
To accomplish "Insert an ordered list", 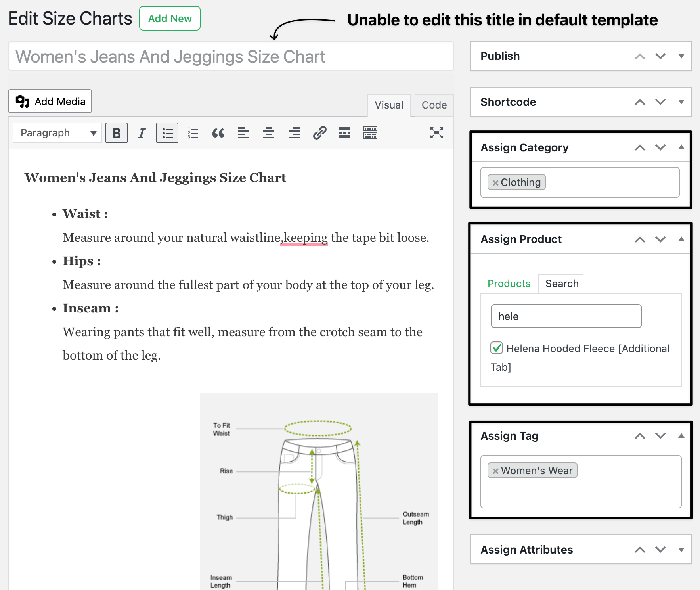I will (x=192, y=133).
